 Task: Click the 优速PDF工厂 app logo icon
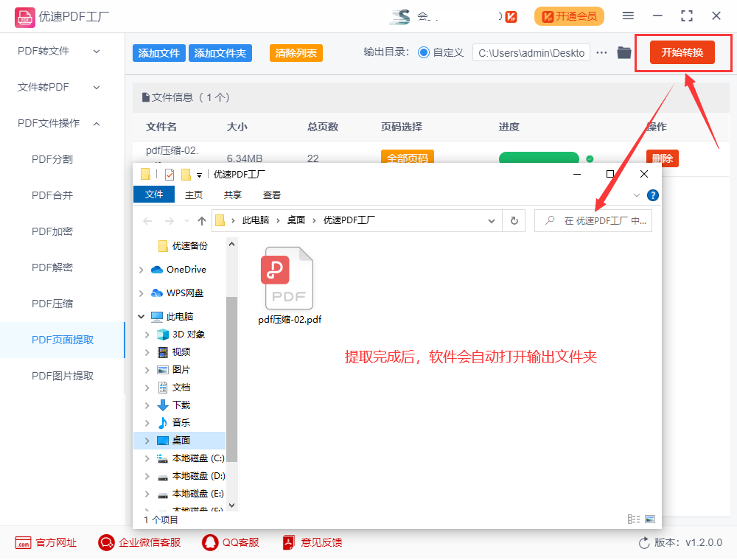coord(24,18)
